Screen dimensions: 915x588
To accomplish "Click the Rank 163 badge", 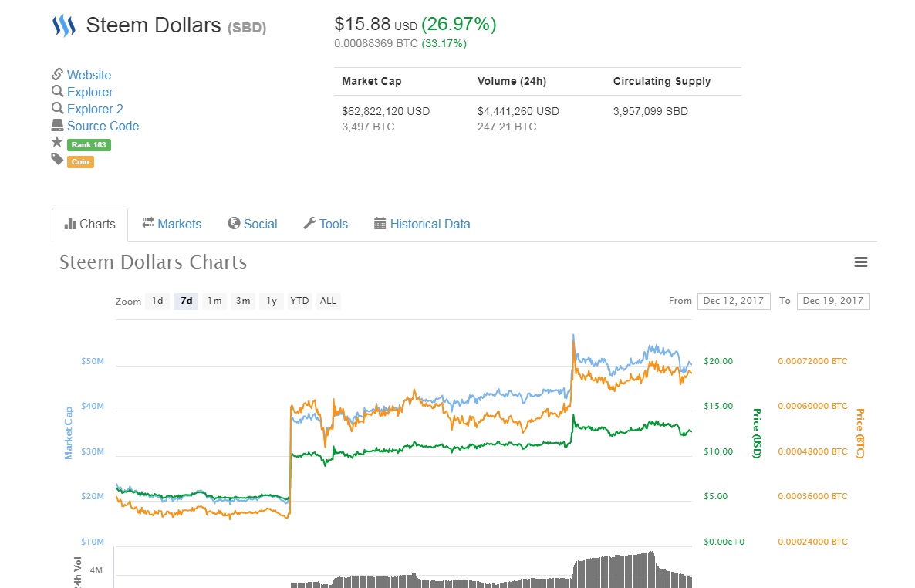I will coord(89,145).
